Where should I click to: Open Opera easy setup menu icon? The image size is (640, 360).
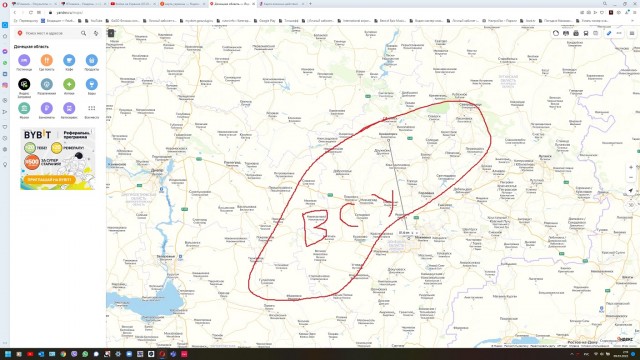point(634,13)
